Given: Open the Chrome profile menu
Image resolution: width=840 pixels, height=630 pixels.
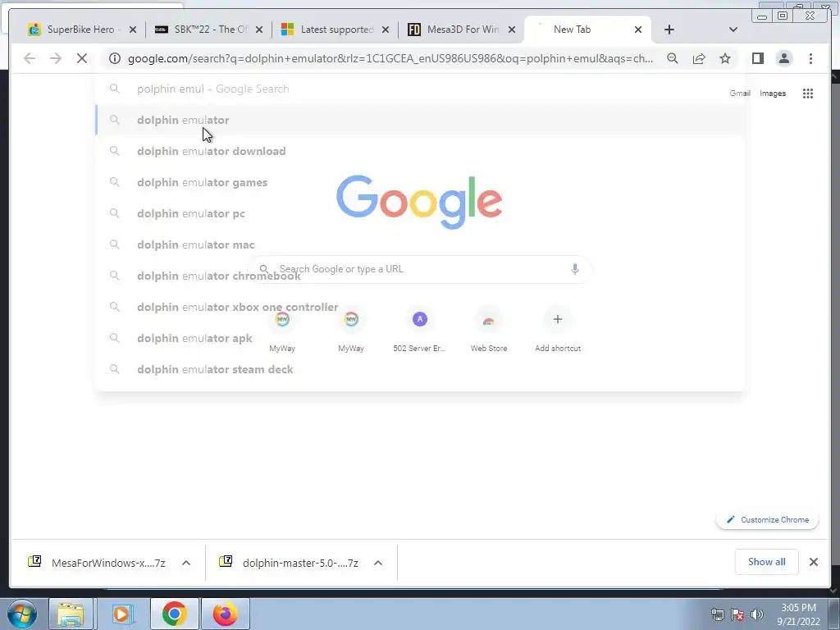Looking at the screenshot, I should pos(783,58).
